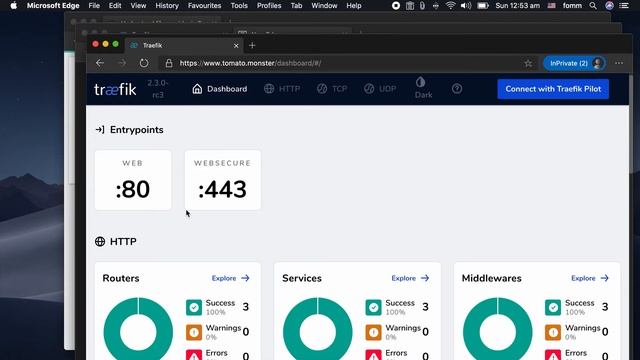640x360 pixels.
Task: Add this page to favourites star
Action: (x=528, y=63)
